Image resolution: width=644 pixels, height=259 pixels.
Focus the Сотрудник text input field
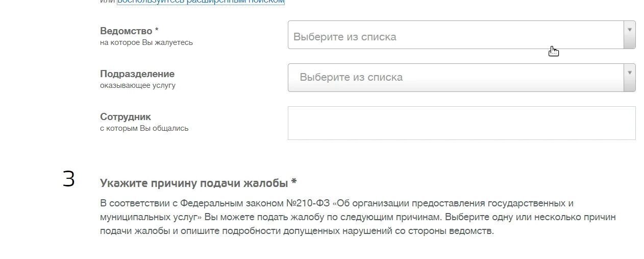coord(462,123)
